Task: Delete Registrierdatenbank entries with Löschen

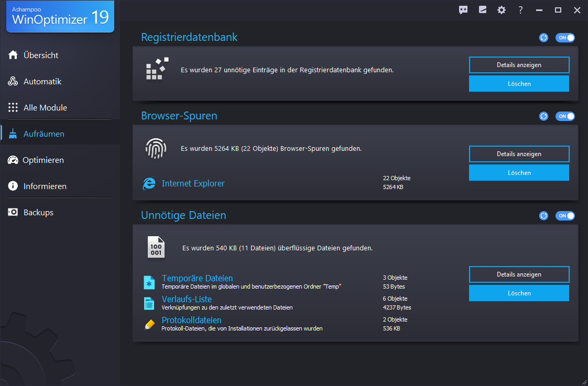Action: (519, 84)
